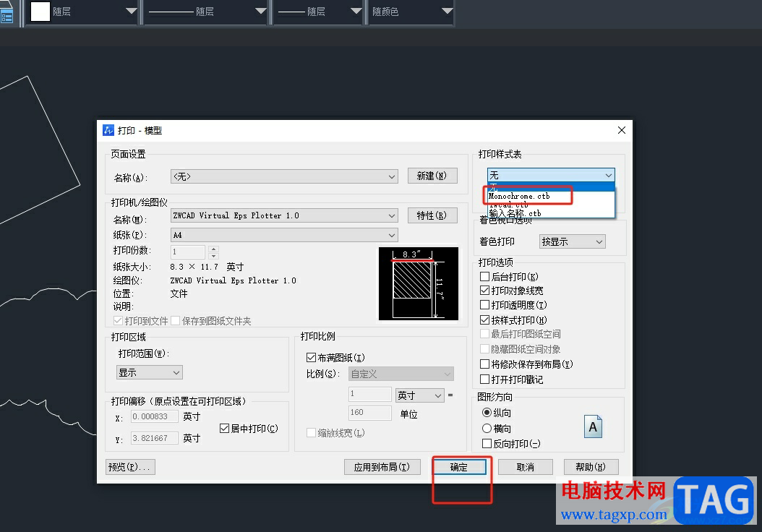This screenshot has height=532, width=762.
Task: Click the 新建(N) button
Action: [x=432, y=176]
